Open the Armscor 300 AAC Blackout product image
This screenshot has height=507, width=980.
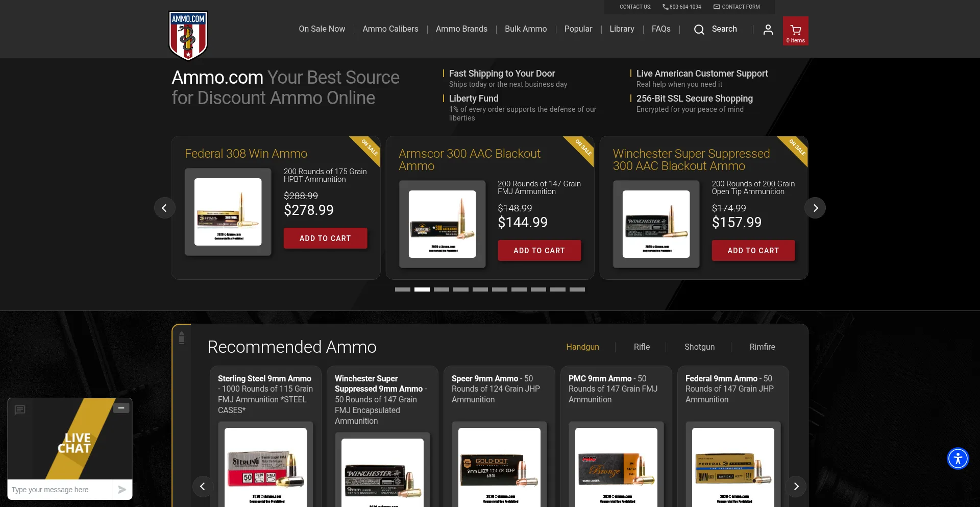tap(442, 224)
